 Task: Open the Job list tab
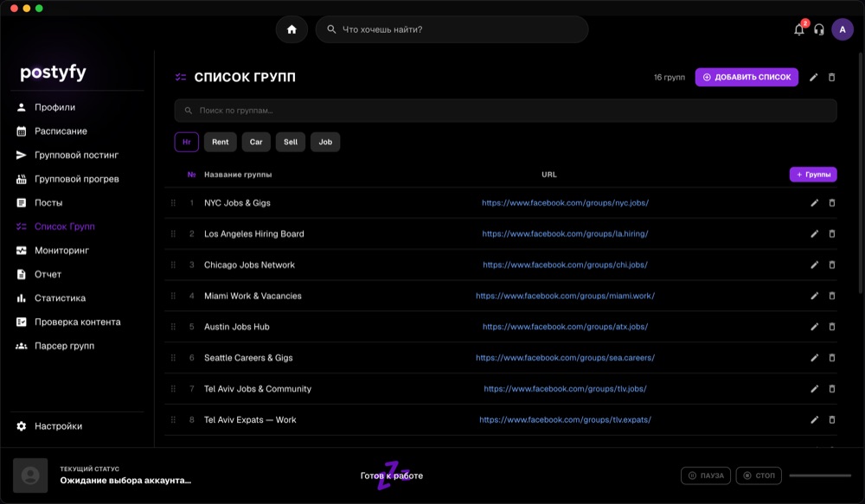(325, 142)
